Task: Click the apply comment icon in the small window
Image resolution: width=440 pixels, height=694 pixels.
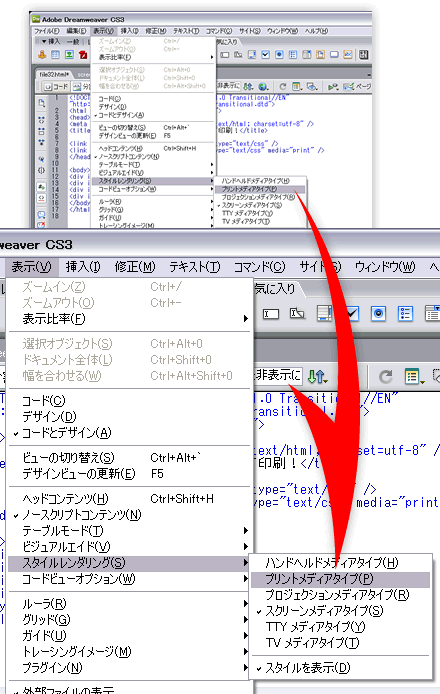Action: coord(42,215)
